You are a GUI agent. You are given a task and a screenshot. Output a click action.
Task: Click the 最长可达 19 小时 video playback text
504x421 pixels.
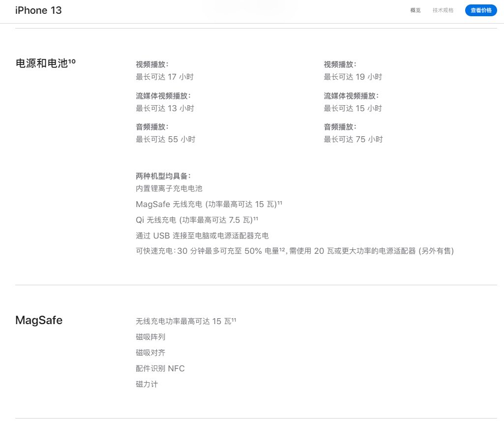pyautogui.click(x=353, y=77)
